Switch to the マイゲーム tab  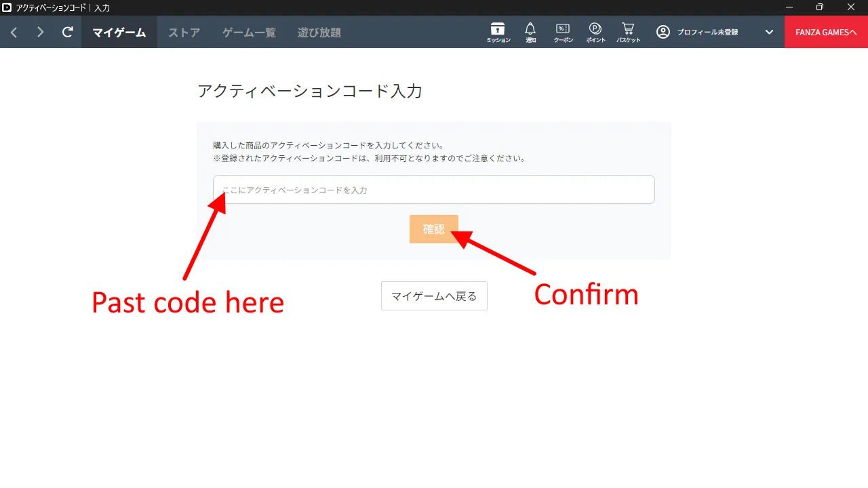click(119, 32)
